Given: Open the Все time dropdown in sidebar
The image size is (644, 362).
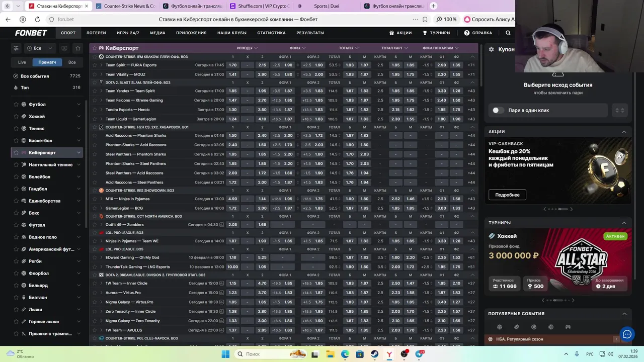Looking at the screenshot, I should [40, 48].
